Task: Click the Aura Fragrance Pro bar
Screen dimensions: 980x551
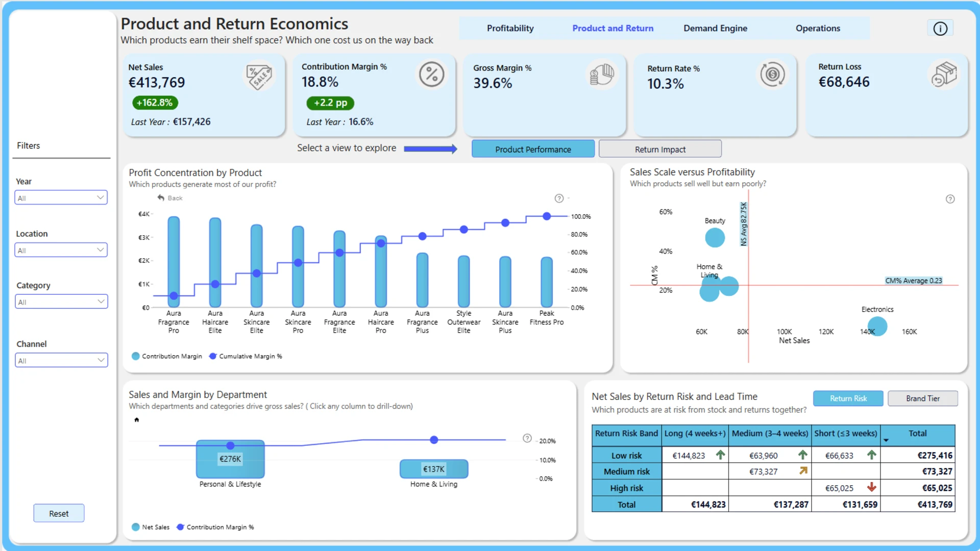Action: pos(174,262)
